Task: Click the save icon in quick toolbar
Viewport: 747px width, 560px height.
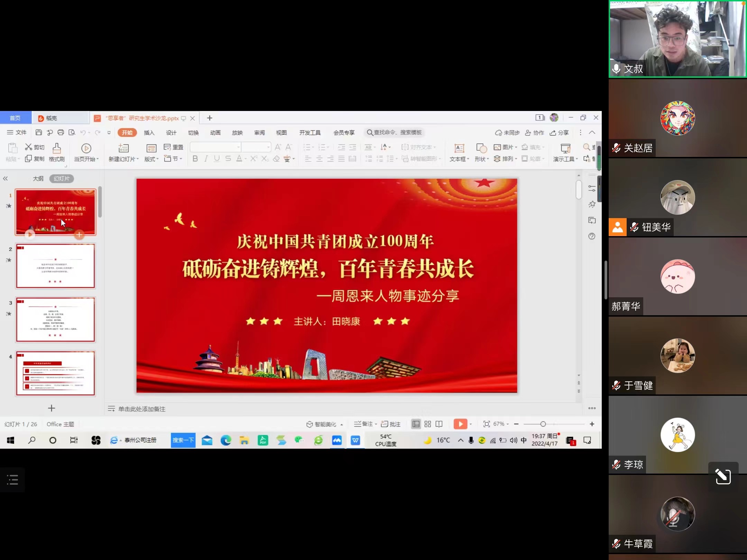Action: pos(39,132)
